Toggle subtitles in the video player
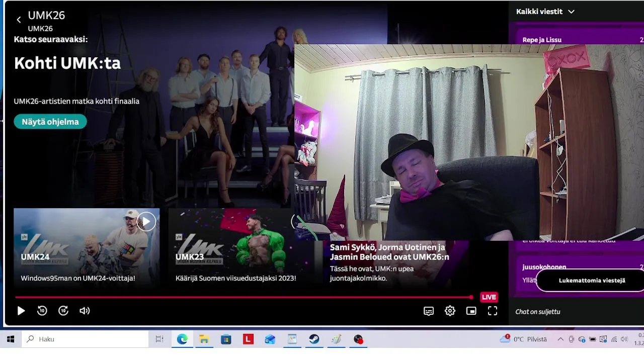 429,311
